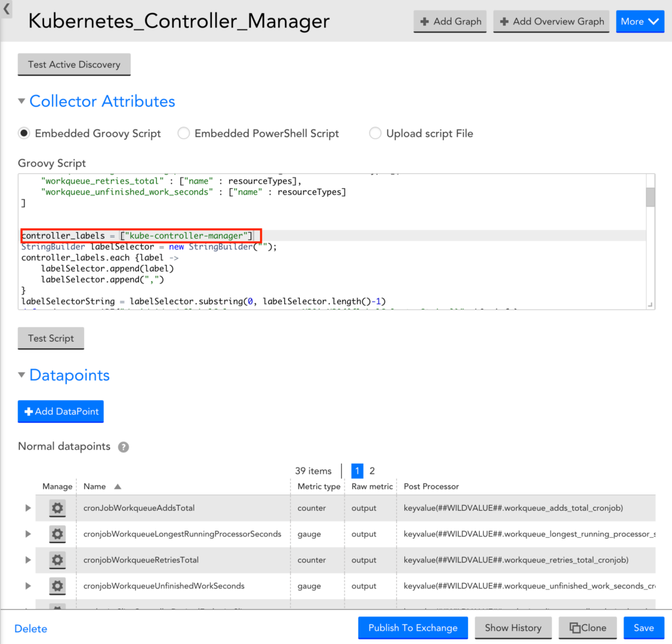The height and width of the screenshot is (644, 672).
Task: Open the More dropdown menu
Action: (x=640, y=22)
